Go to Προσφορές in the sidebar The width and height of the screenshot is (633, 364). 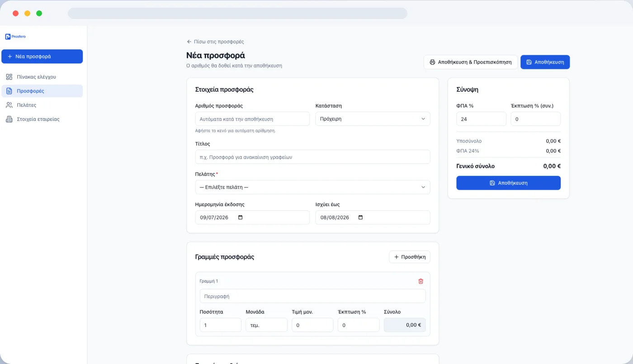coord(42,91)
